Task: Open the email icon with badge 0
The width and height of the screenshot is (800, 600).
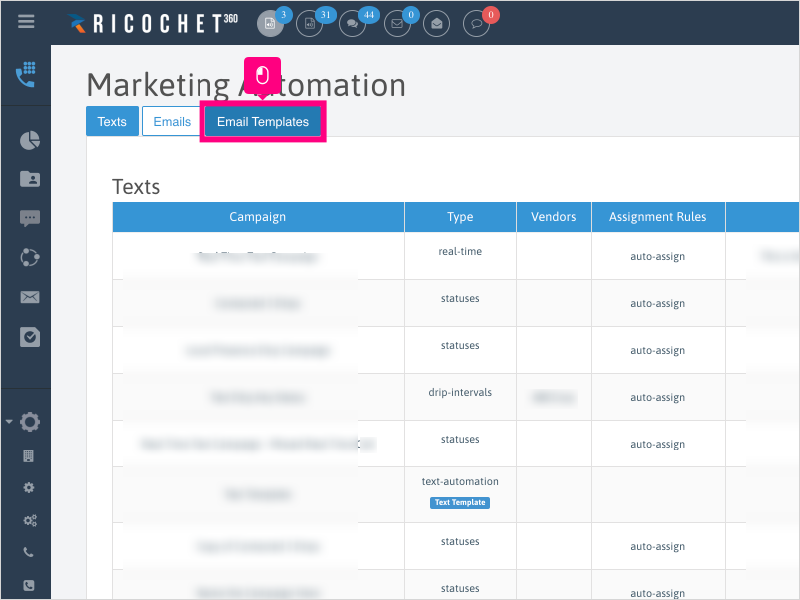Action: tap(397, 23)
